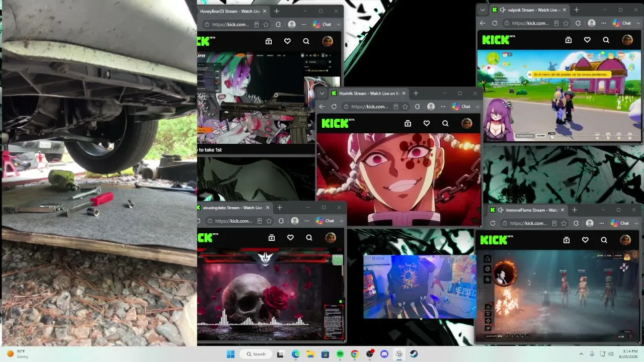The height and width of the screenshot is (362, 644).
Task: Open the taskbar Search box
Action: click(256, 354)
